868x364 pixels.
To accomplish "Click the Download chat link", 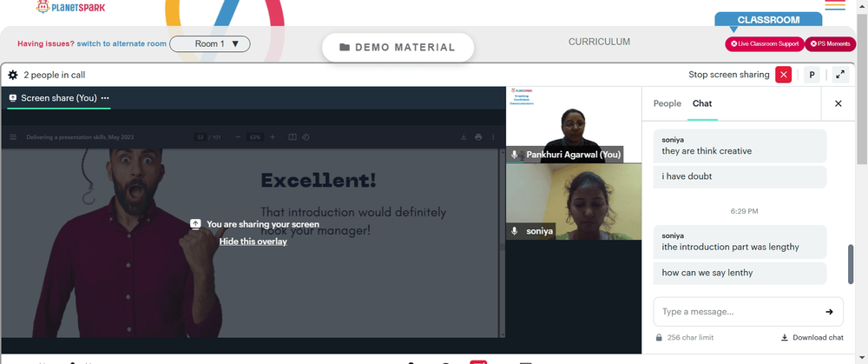I will 812,337.
